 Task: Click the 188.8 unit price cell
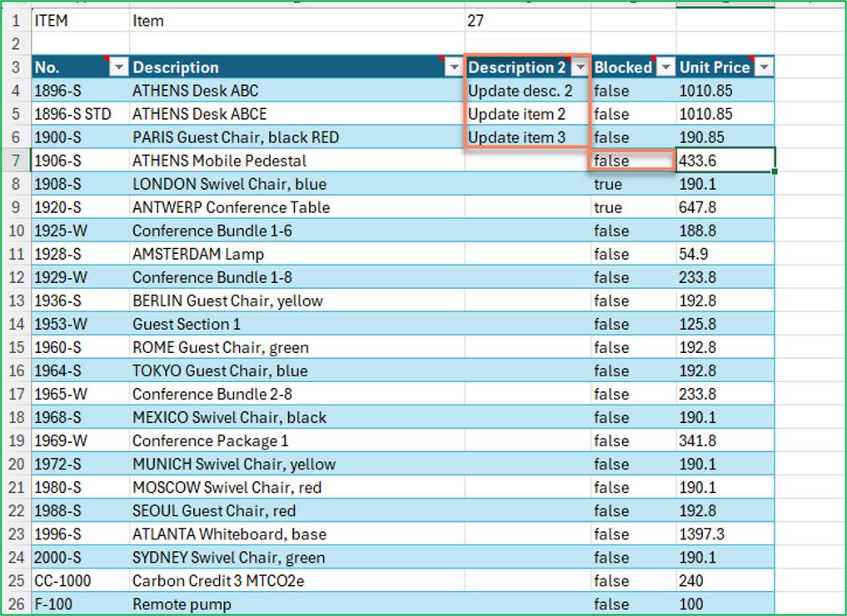725,231
